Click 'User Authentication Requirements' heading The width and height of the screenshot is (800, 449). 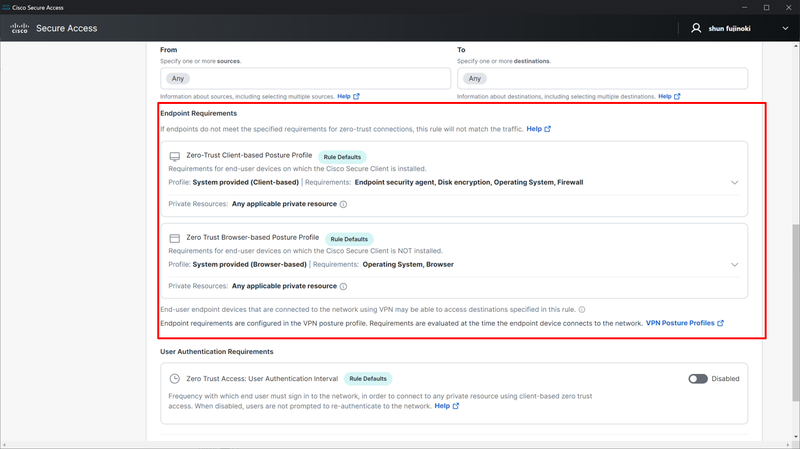click(217, 352)
